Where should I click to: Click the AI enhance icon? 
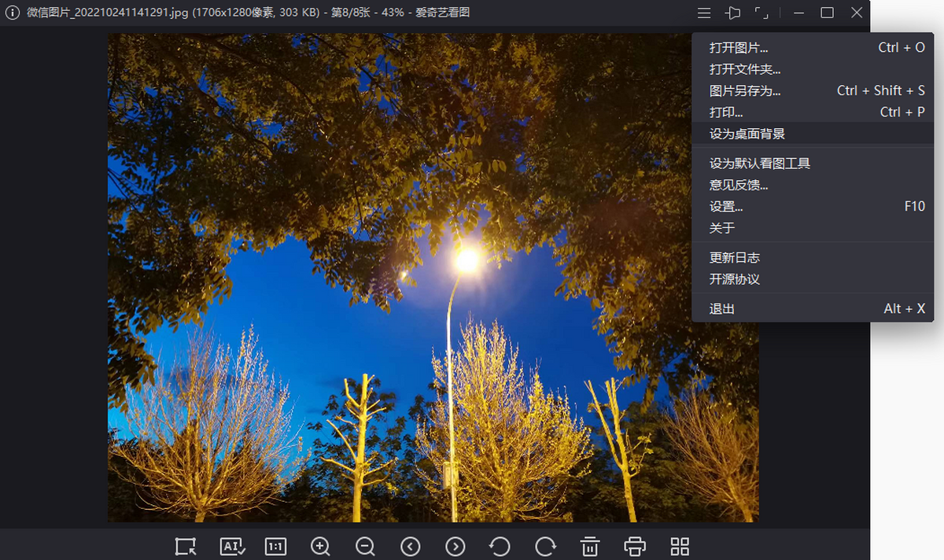click(233, 547)
